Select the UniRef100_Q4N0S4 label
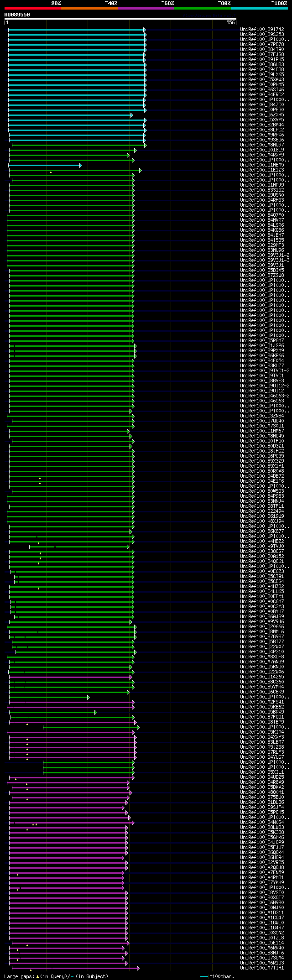Image resolution: width=292 pixels, height=980 pixels. pyautogui.click(x=262, y=822)
